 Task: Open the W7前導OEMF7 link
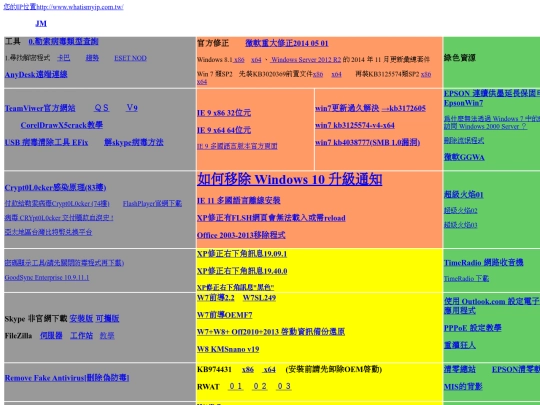[x=225, y=315]
